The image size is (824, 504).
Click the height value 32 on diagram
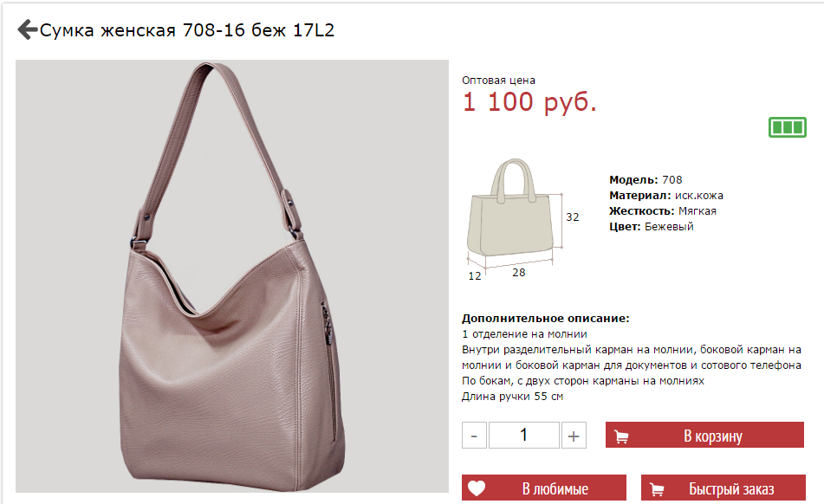(x=572, y=216)
